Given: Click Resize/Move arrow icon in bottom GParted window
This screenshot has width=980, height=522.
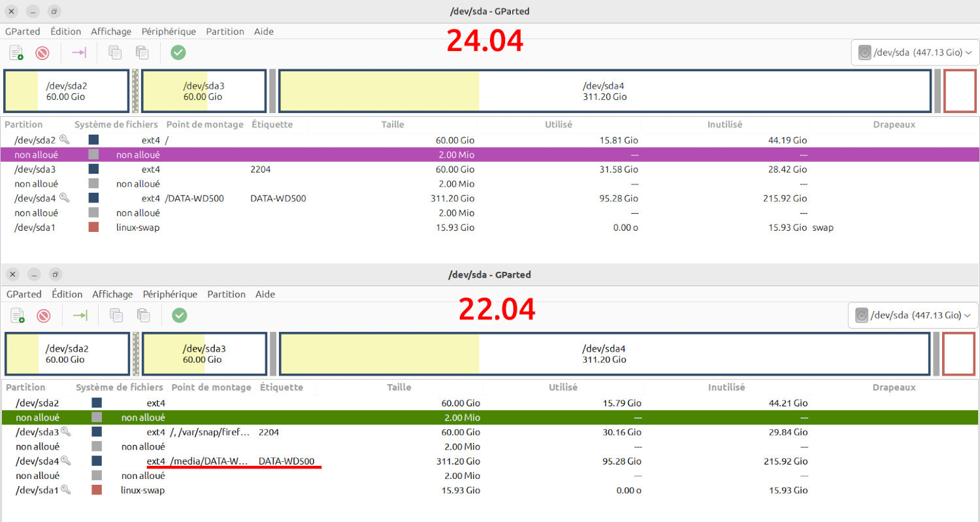Looking at the screenshot, I should tap(80, 316).
